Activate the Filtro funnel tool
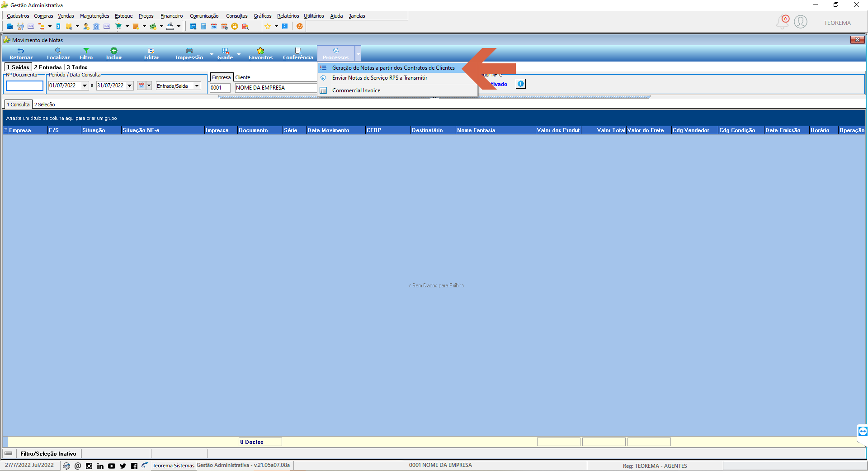 86,54
